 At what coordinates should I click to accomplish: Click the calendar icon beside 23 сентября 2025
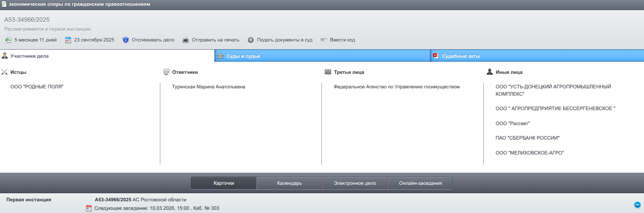68,40
